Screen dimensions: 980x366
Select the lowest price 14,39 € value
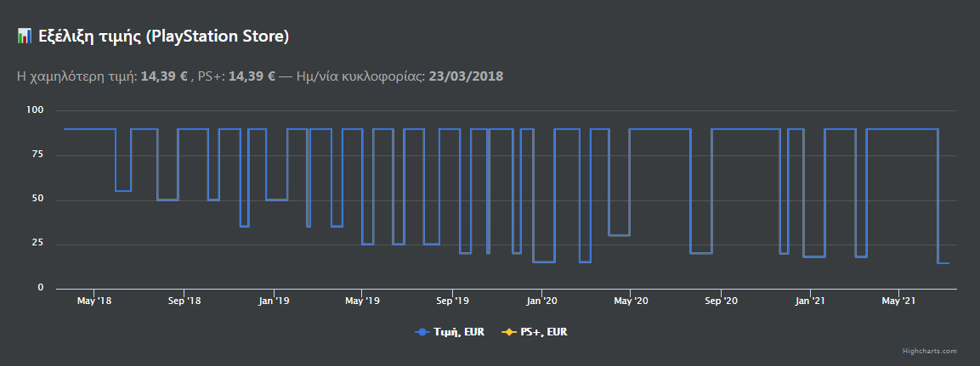point(164,76)
